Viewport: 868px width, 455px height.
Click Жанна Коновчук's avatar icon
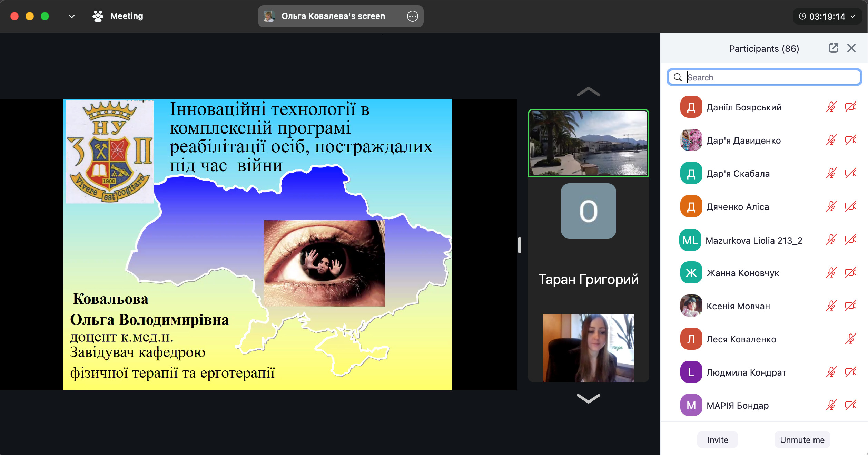691,273
